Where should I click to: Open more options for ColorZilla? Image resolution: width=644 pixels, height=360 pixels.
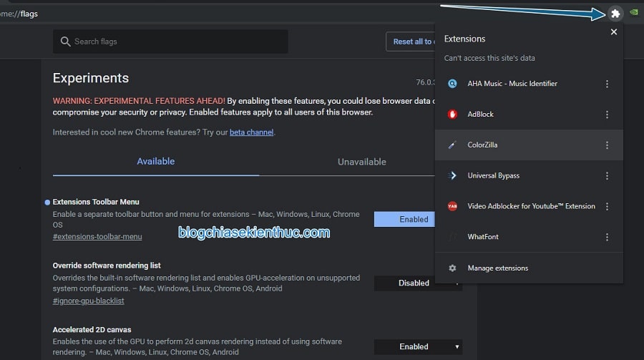[x=607, y=145]
